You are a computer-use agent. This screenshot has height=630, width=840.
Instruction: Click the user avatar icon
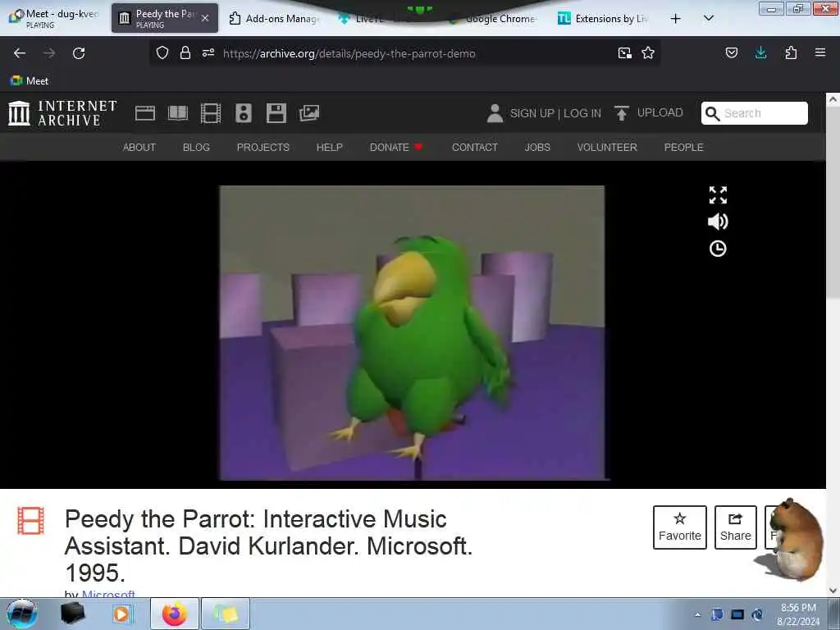click(495, 113)
